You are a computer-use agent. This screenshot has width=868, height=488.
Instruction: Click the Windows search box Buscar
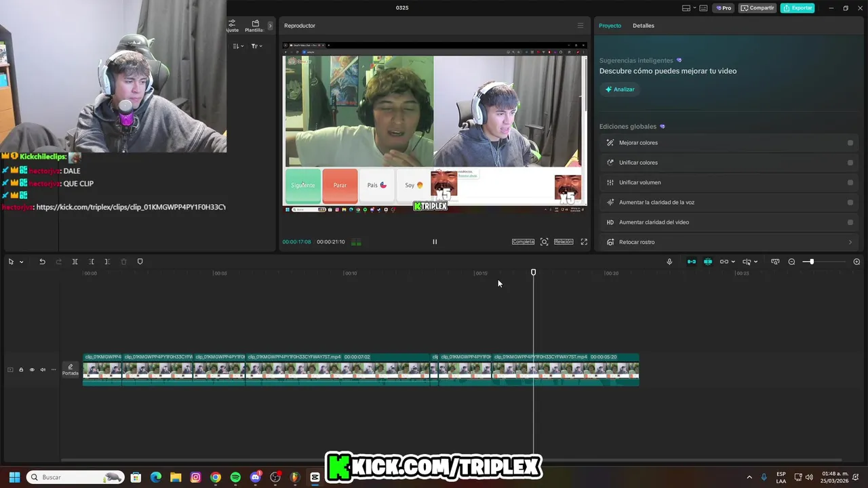click(x=75, y=477)
